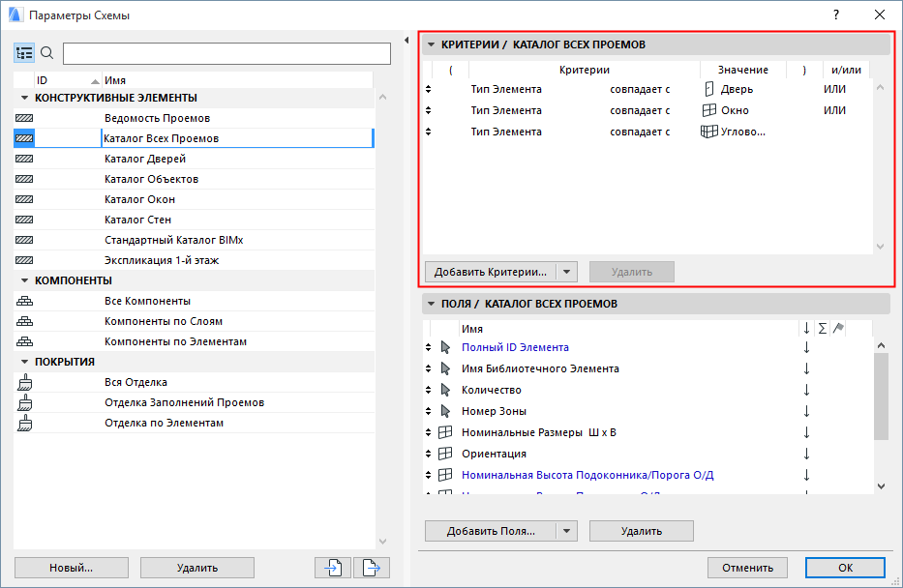Click the fields list vertical scrollbar
The height and width of the screenshot is (588, 903).
(x=881, y=397)
